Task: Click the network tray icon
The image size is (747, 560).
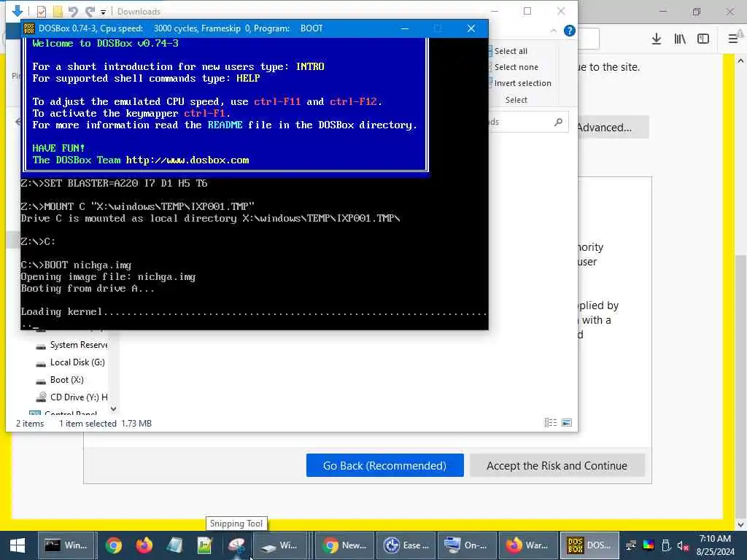Action: [631, 545]
